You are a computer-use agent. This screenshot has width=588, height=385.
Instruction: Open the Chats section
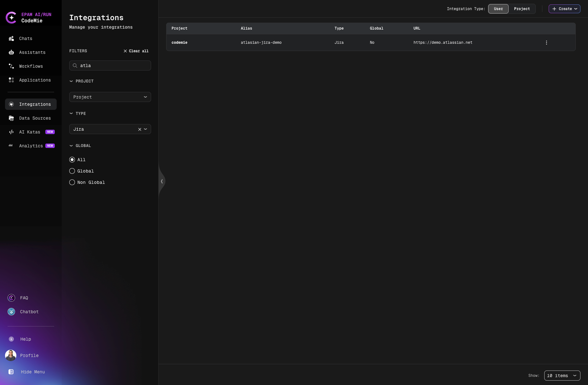tap(25, 38)
